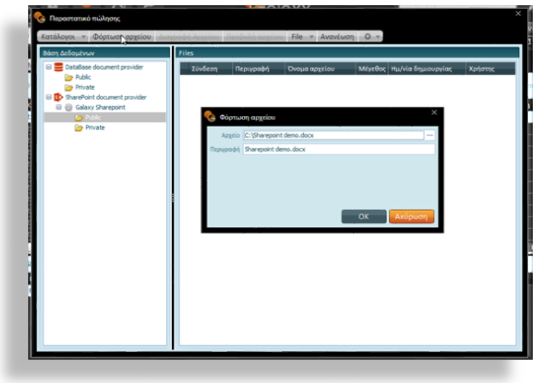Sort by Ημ/νία δημιουργίας column header
The height and width of the screenshot is (383, 537).
click(427, 69)
